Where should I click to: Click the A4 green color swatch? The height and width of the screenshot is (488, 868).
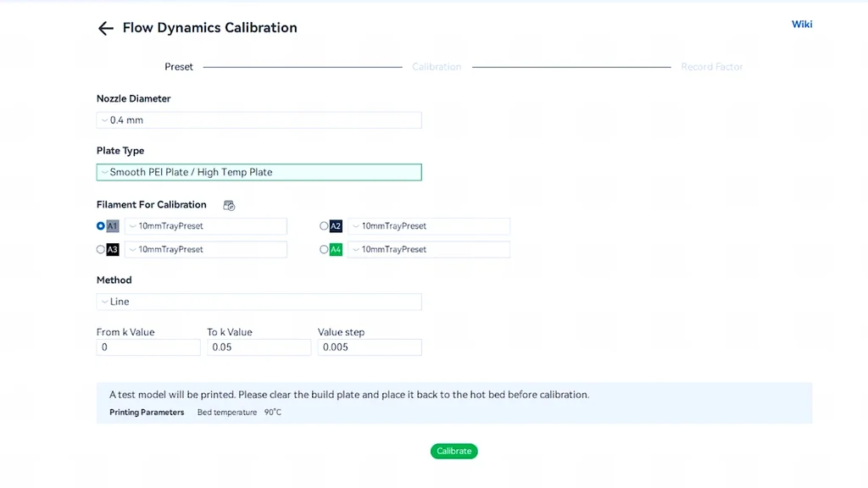(336, 250)
